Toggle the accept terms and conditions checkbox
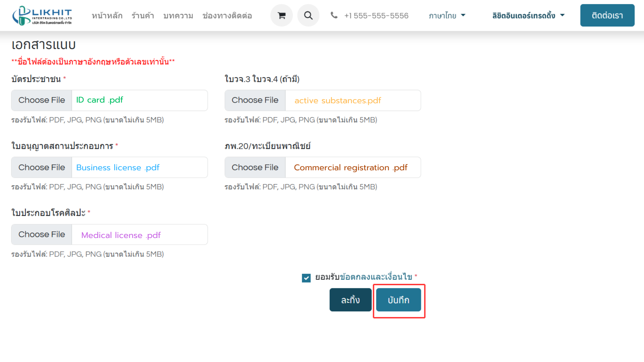 [306, 278]
